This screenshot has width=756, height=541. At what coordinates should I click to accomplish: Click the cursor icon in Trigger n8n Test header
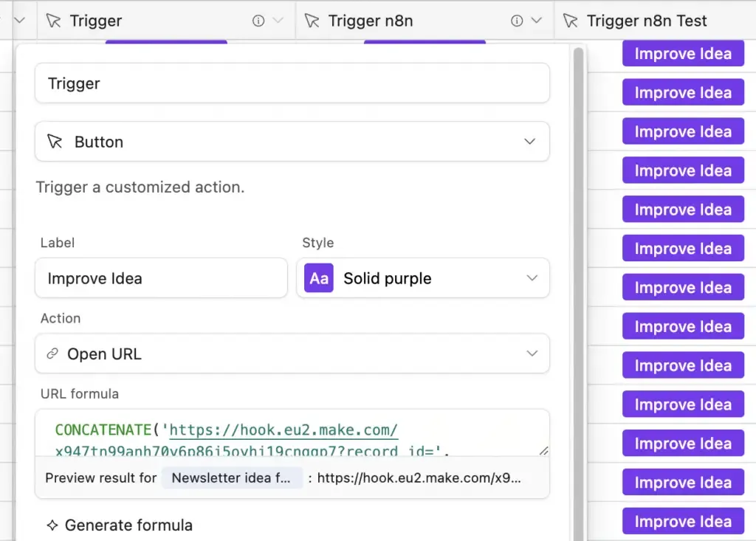point(570,21)
